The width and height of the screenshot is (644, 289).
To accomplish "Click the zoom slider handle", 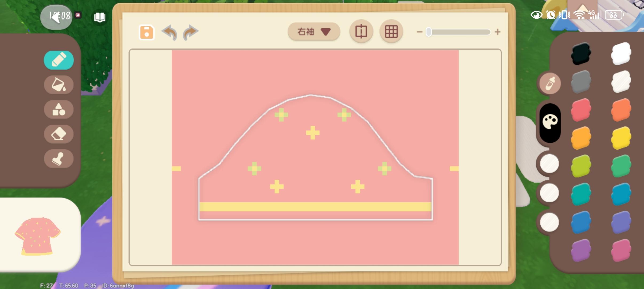I will 429,32.
